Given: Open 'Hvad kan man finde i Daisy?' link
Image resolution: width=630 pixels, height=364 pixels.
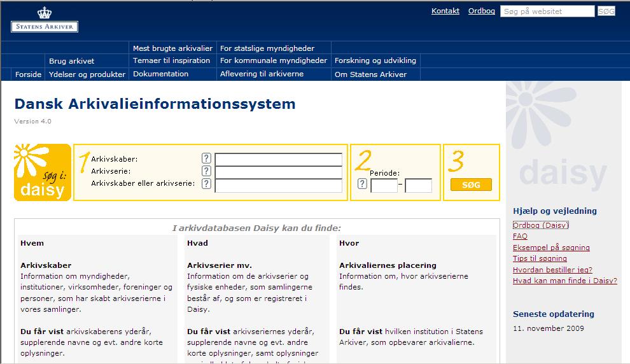Looking at the screenshot, I should [x=565, y=281].
